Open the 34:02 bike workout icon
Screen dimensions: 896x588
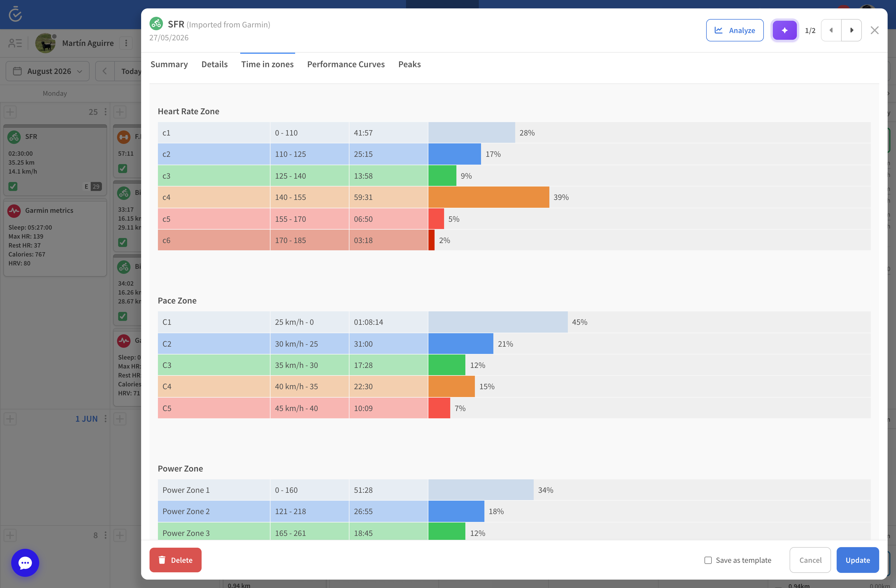pyautogui.click(x=124, y=267)
